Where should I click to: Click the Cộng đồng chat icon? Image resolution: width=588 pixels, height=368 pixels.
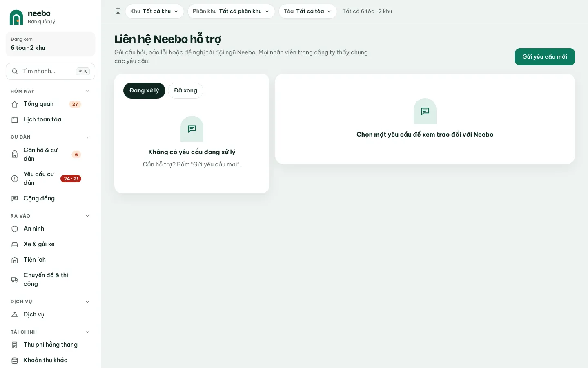tap(15, 199)
